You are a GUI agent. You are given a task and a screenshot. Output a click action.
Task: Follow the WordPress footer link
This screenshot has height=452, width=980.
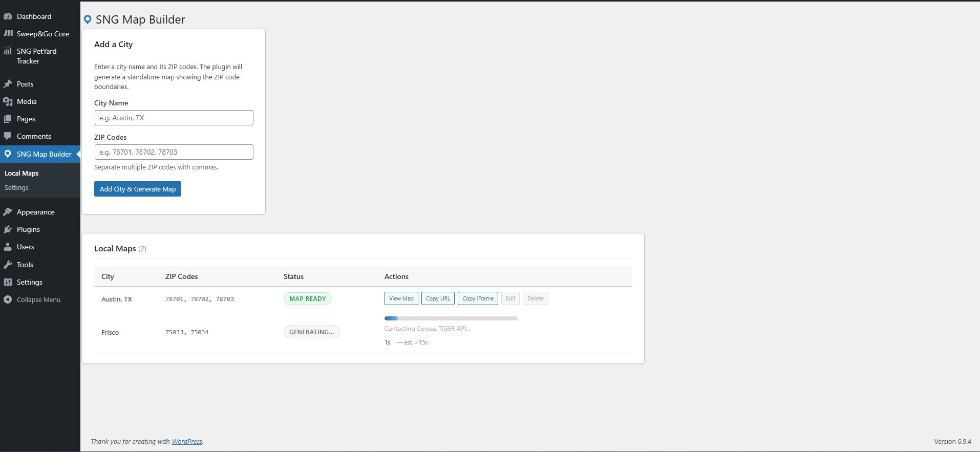tap(187, 441)
